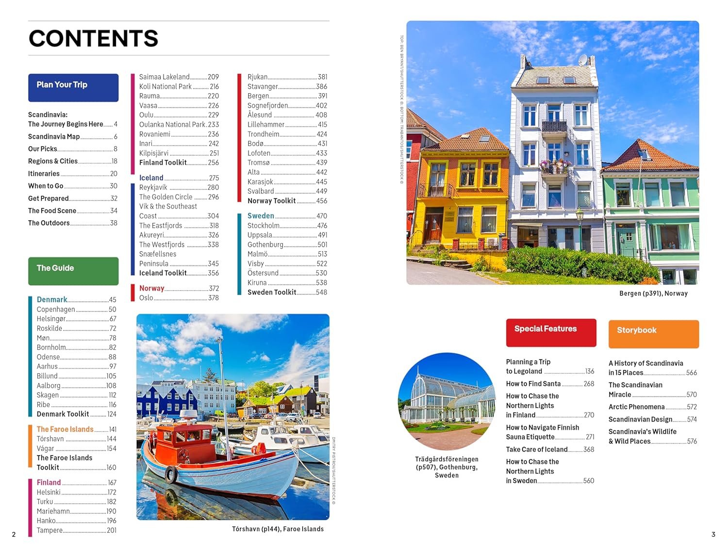The height and width of the screenshot is (560, 728).
Task: Open the Sweden chapter heading
Action: (261, 216)
